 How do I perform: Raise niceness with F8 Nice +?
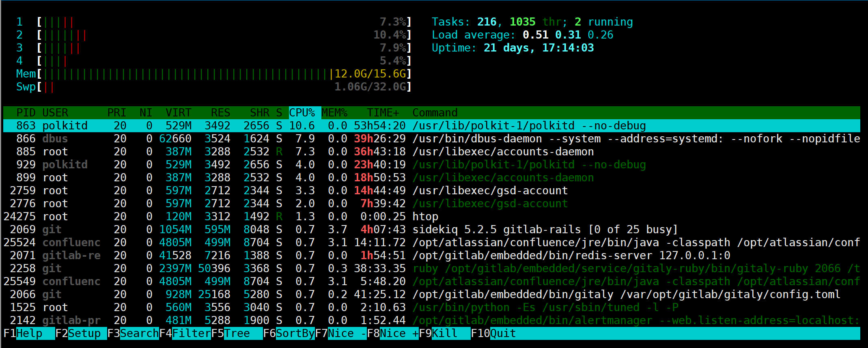(x=393, y=333)
